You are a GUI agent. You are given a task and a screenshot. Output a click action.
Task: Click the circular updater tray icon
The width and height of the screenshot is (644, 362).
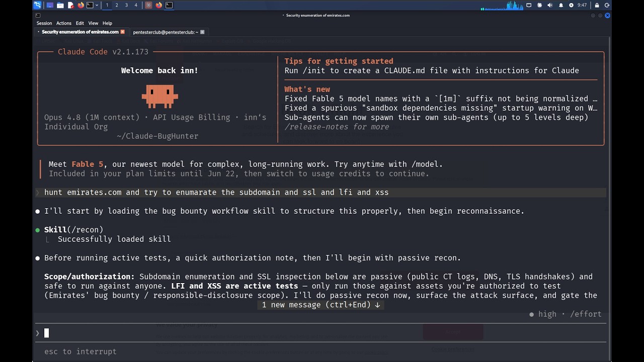(x=571, y=5)
